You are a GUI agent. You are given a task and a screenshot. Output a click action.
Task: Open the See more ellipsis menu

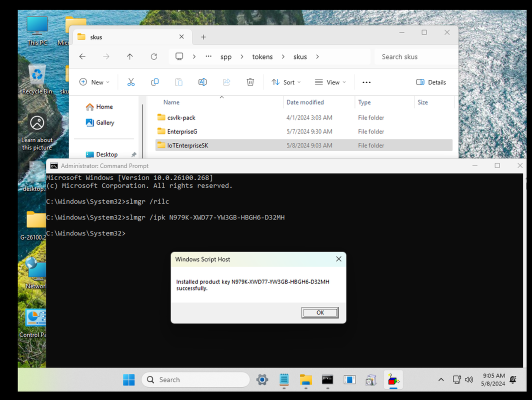[366, 82]
